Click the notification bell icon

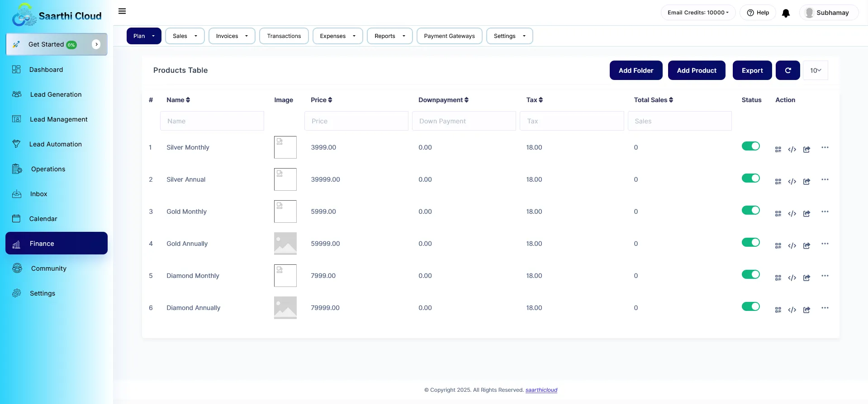786,13
